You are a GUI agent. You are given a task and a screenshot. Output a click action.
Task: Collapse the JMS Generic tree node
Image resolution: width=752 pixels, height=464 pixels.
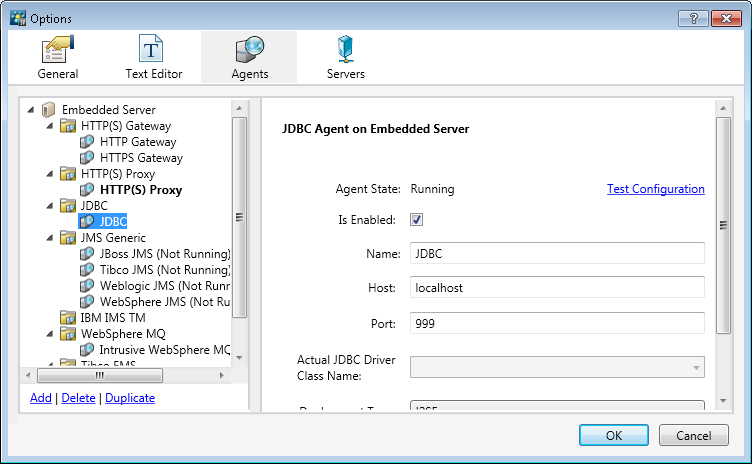click(x=51, y=238)
